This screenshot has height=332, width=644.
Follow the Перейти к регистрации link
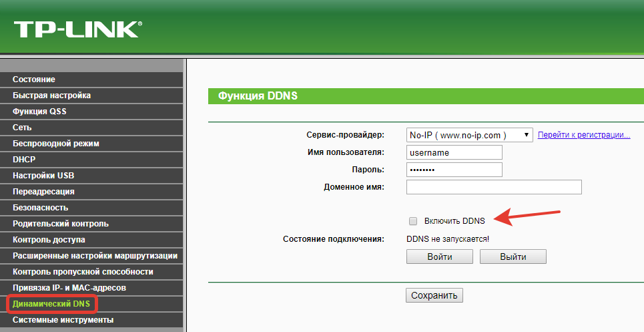click(584, 135)
